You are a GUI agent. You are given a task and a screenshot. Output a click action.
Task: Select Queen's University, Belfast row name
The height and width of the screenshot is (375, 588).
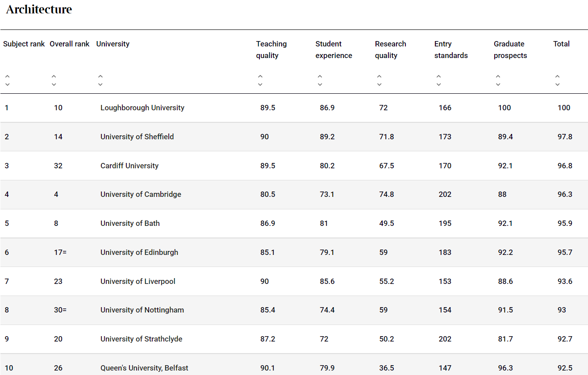(x=144, y=368)
